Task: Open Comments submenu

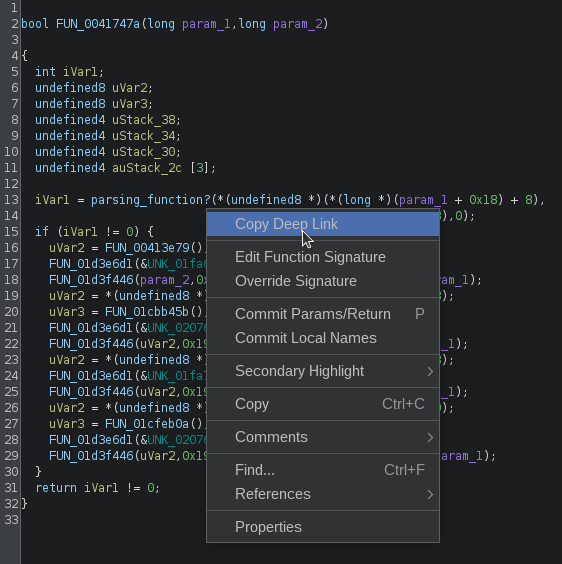Action: click(x=323, y=437)
